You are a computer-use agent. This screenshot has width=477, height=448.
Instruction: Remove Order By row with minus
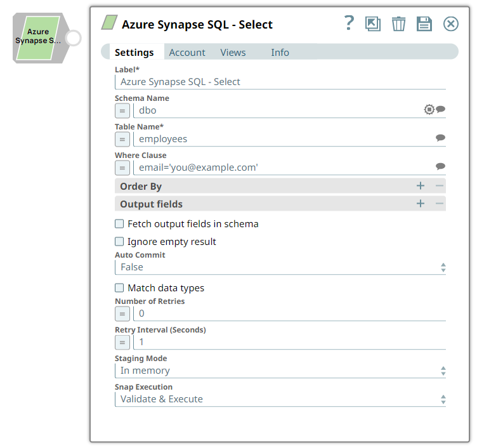tap(440, 186)
